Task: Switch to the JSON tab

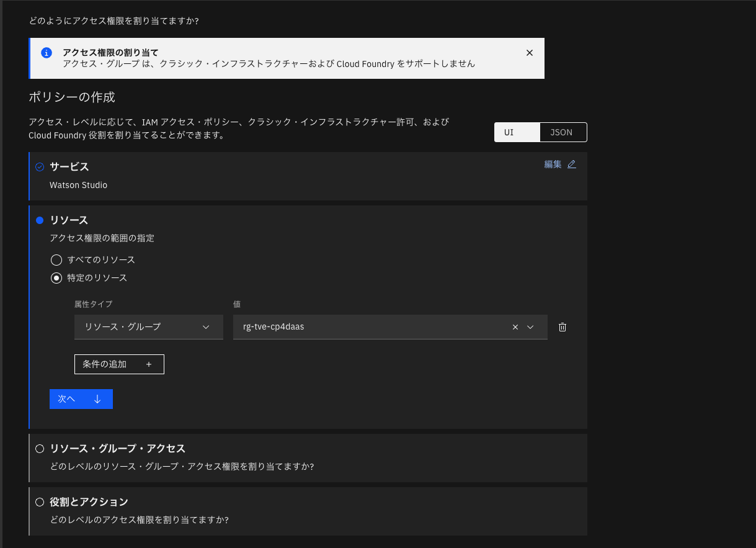Action: coord(561,132)
